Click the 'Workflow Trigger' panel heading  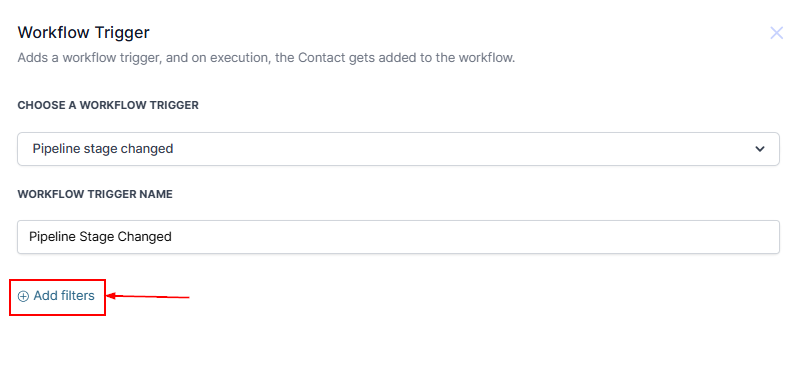pos(83,33)
